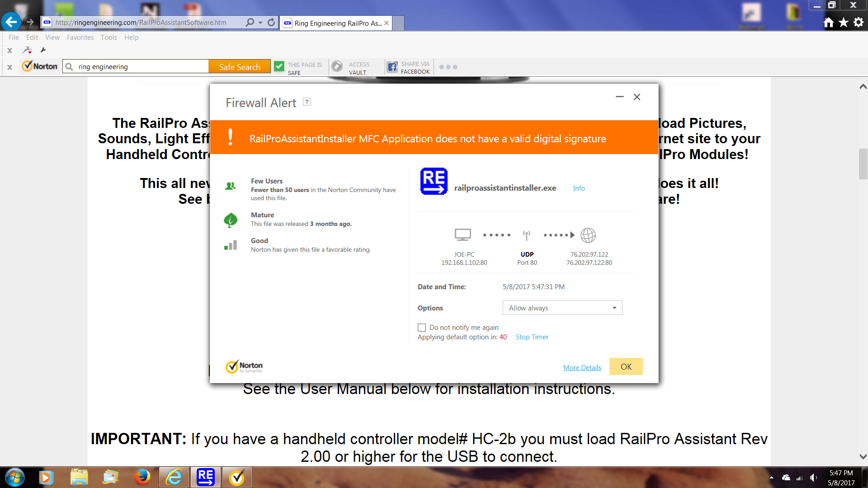Viewport: 868px width, 488px height.
Task: Click the Stop Timer link
Action: click(x=532, y=337)
